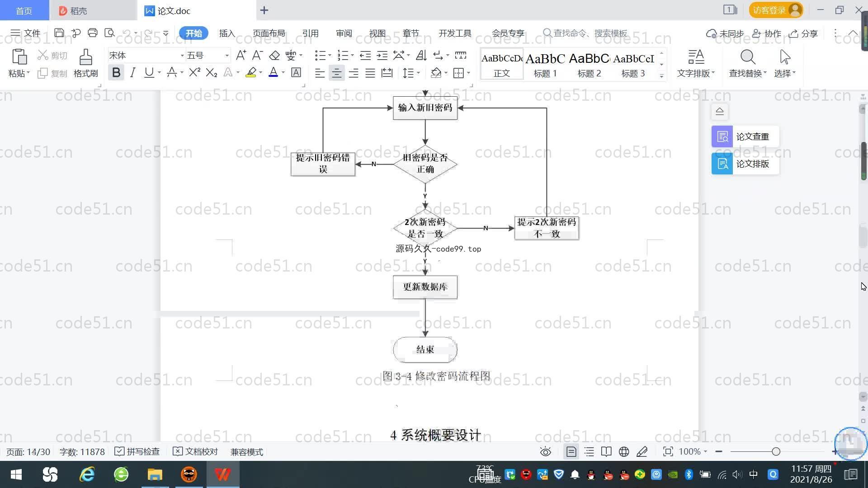Expand the line spacing dropdown
Image resolution: width=868 pixels, height=488 pixels.
[x=418, y=73]
